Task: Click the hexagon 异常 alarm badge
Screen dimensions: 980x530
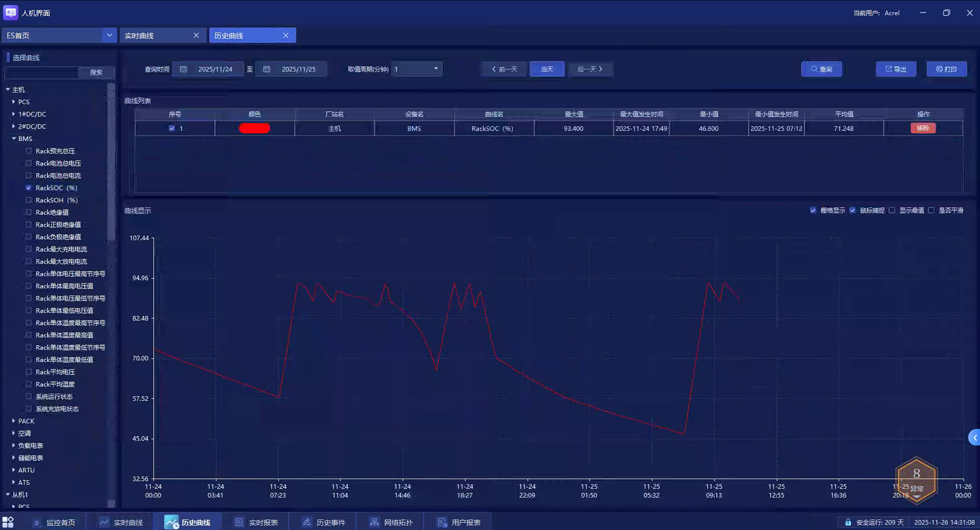Action: (x=916, y=480)
